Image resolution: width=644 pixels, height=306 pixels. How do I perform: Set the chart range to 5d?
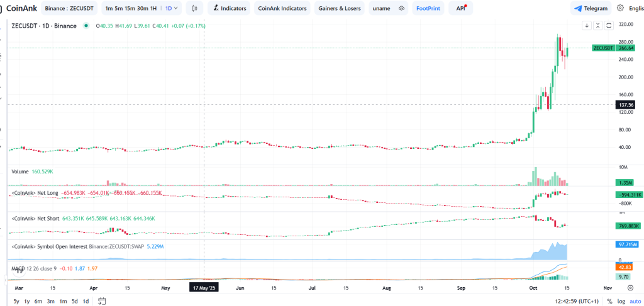[x=75, y=301]
